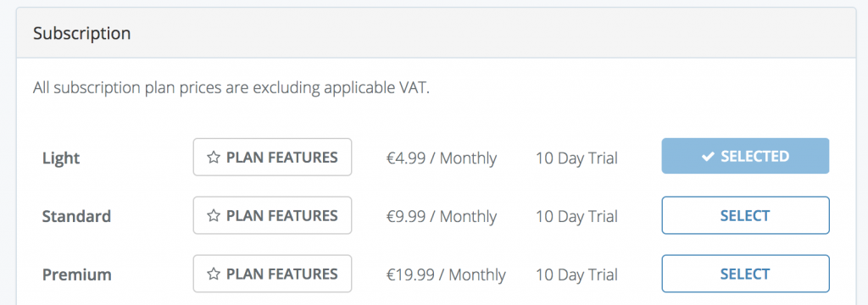Click the Premium plan 10 Day Trial text
868x305 pixels.
(x=576, y=274)
